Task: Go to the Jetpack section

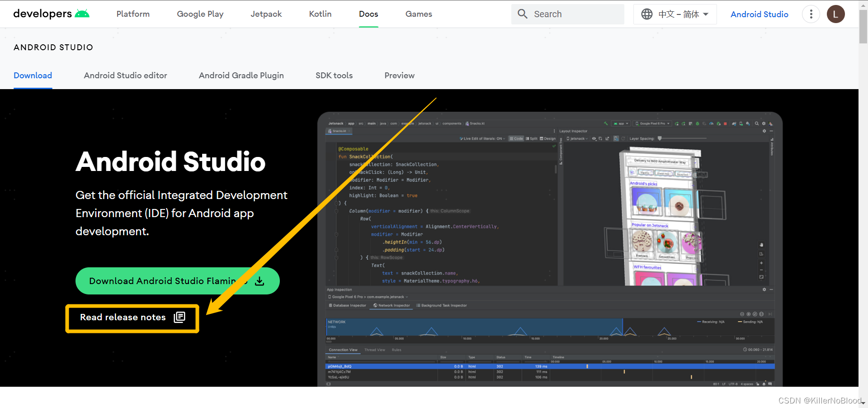Action: tap(266, 14)
